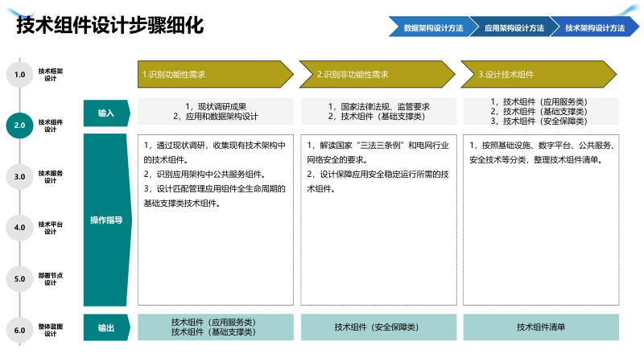The width and height of the screenshot is (644, 362).
Task: Click the 技术平台设计 label
Action: pos(51,228)
